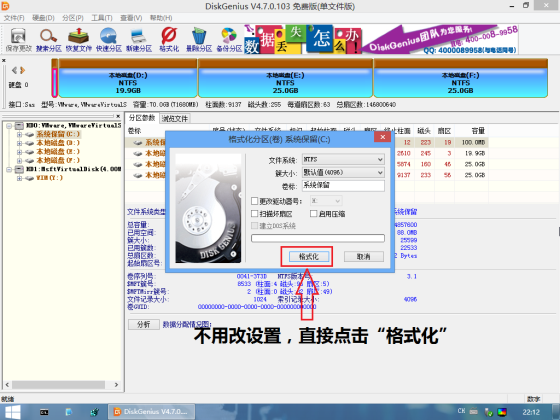Expand the 本地磁盘 (E:) tree node

pyautogui.click(x=19, y=152)
